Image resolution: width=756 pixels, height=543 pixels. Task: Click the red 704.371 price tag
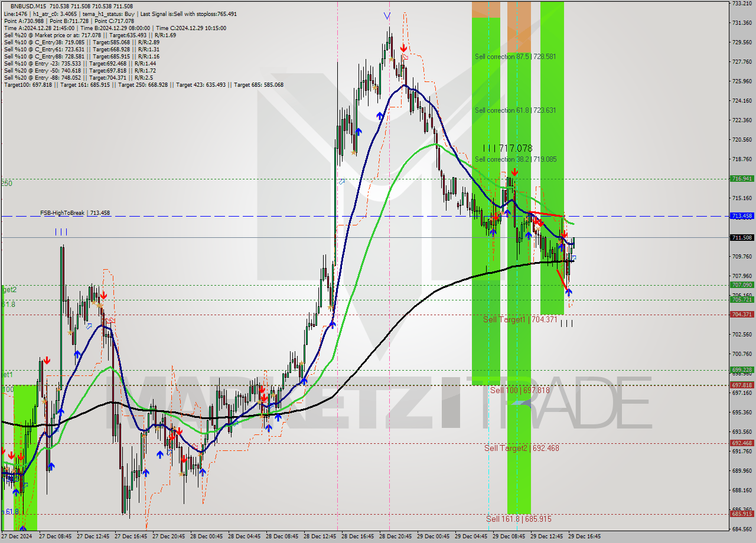742,314
